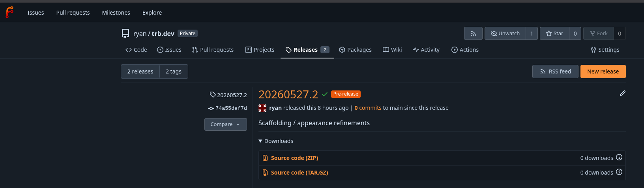
Task: Create a New release
Action: click(x=603, y=71)
